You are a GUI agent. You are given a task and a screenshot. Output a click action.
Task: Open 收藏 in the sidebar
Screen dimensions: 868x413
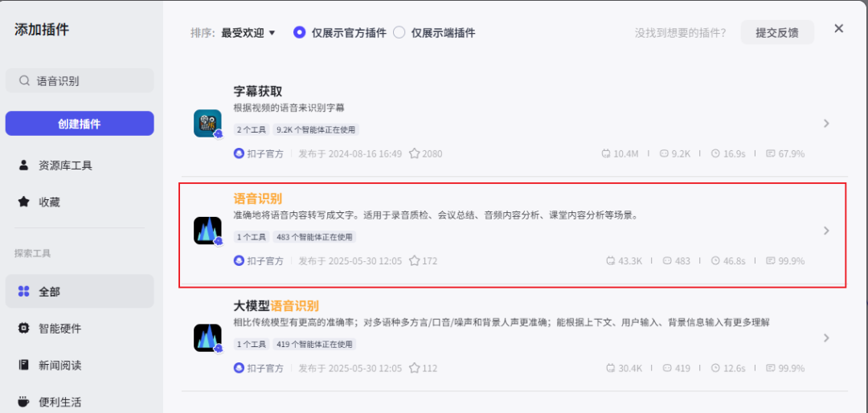[x=49, y=202]
